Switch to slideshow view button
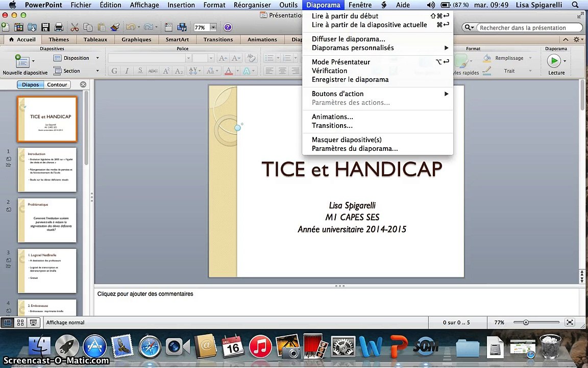Image resolution: width=588 pixels, height=368 pixels. pyautogui.click(x=33, y=323)
